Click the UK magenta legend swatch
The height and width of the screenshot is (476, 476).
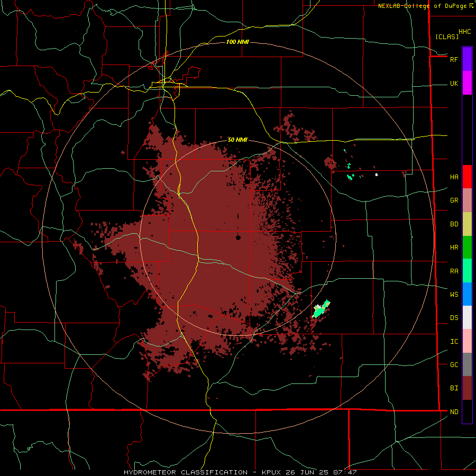coord(467,83)
